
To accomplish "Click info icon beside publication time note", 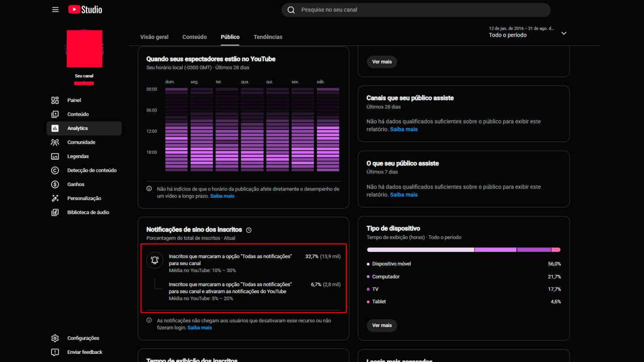I will pyautogui.click(x=149, y=189).
